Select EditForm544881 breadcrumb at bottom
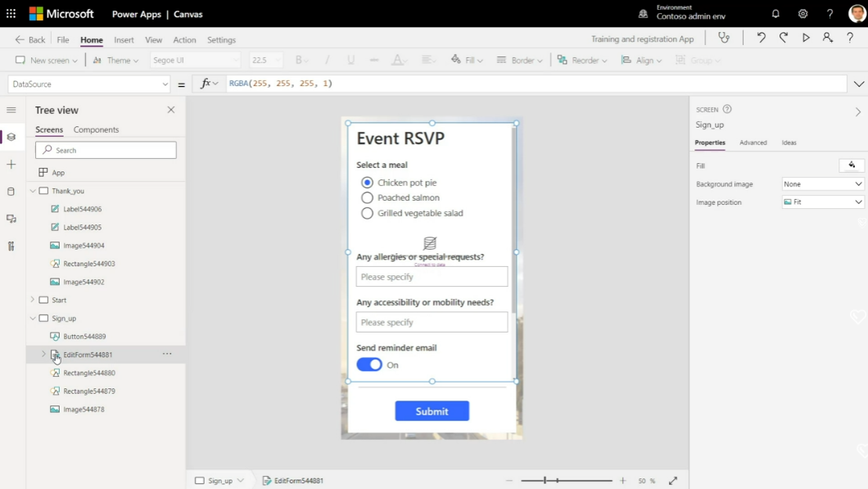 (293, 481)
